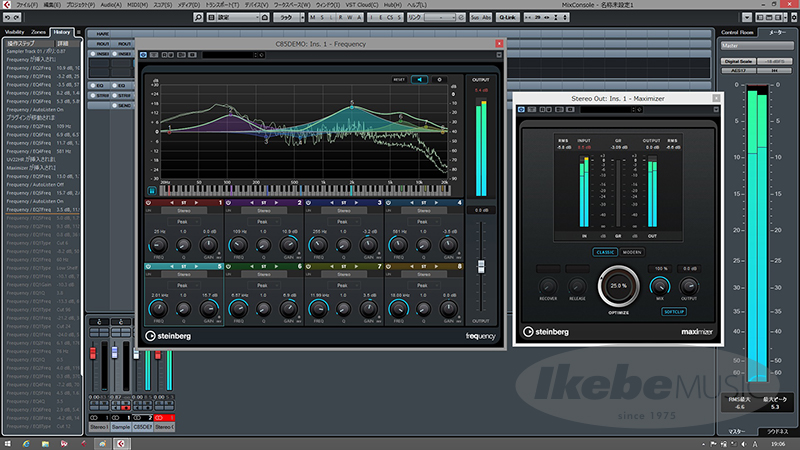Open band 1 Peak filter type dropdown
This screenshot has width=800, height=450.
tap(184, 222)
